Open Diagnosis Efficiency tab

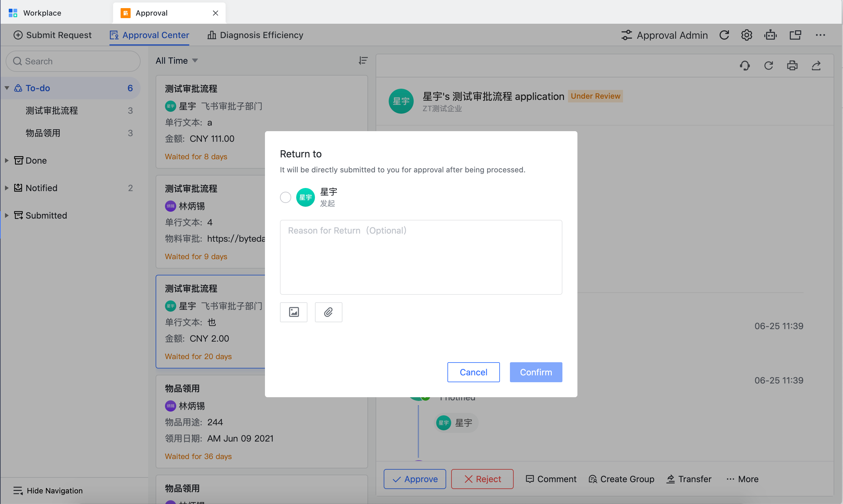(x=255, y=35)
